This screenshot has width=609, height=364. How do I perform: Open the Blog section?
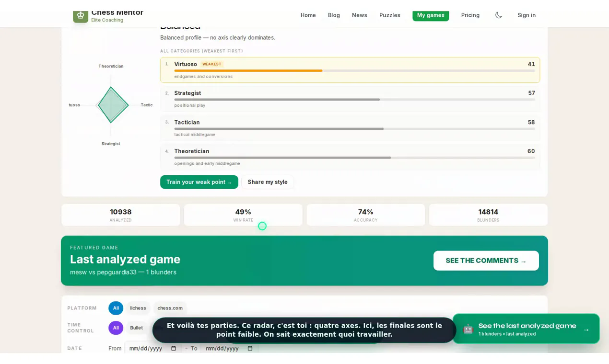[x=334, y=15]
